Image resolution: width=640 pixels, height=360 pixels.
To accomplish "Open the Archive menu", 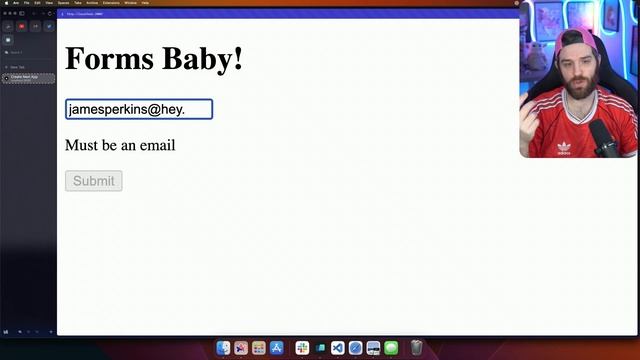I will (92, 3).
